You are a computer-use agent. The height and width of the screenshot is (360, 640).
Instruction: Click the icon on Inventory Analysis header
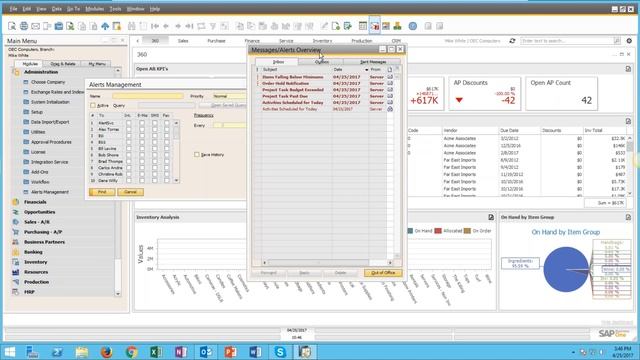tap(491, 217)
